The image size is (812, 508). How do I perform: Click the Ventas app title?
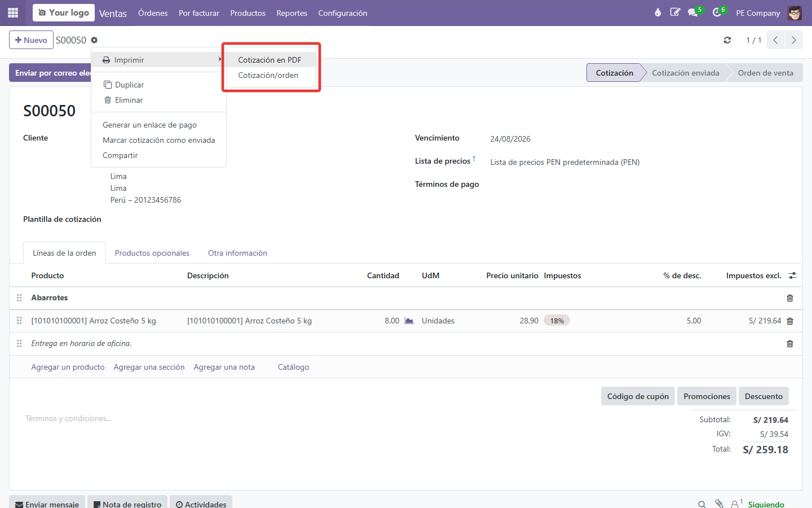point(113,13)
